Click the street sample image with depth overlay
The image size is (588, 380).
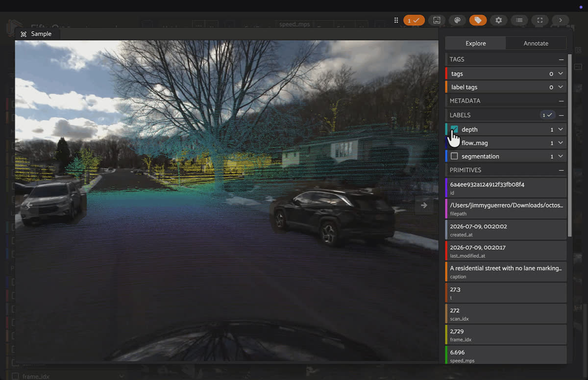[x=226, y=201]
